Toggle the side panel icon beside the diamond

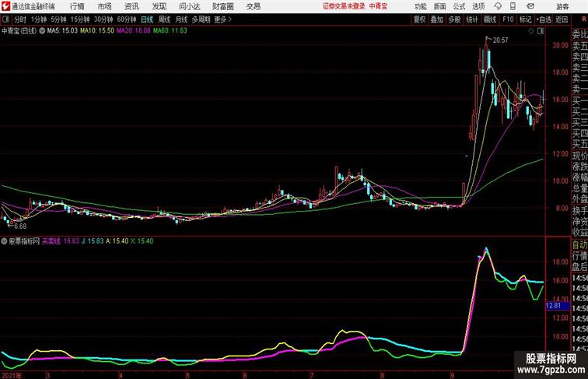(541, 31)
